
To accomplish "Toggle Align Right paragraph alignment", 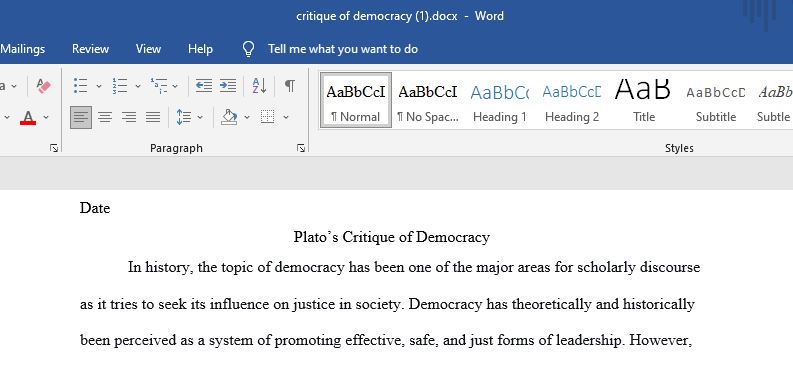I will [x=129, y=117].
